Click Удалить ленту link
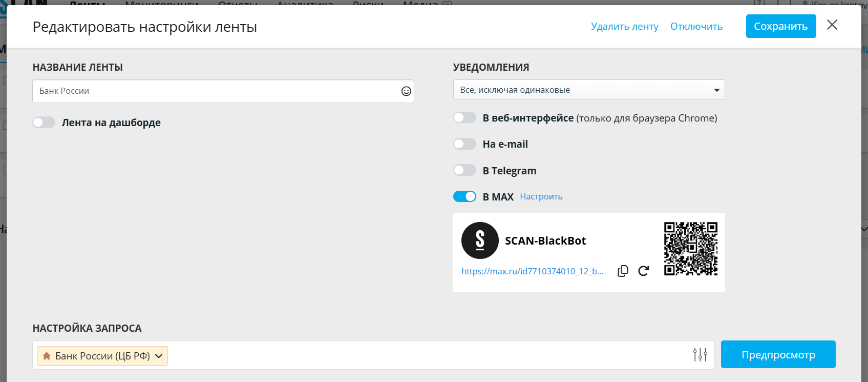The height and width of the screenshot is (382, 868). point(624,27)
